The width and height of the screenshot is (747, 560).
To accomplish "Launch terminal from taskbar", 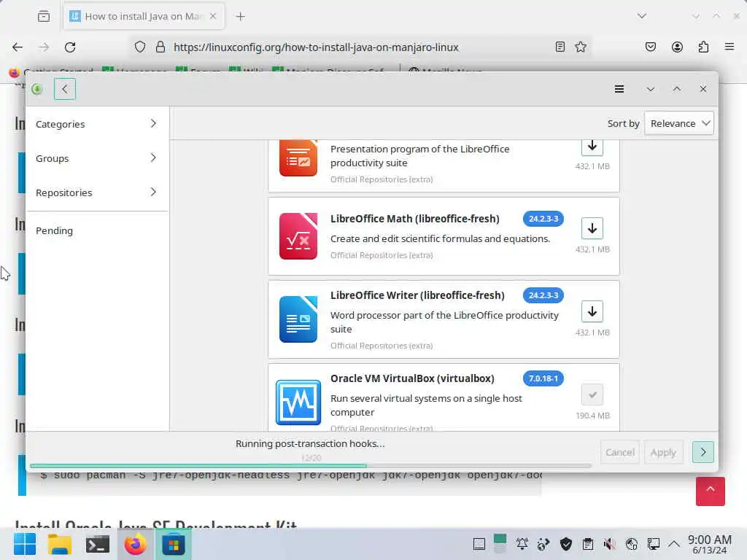I will 98,544.
